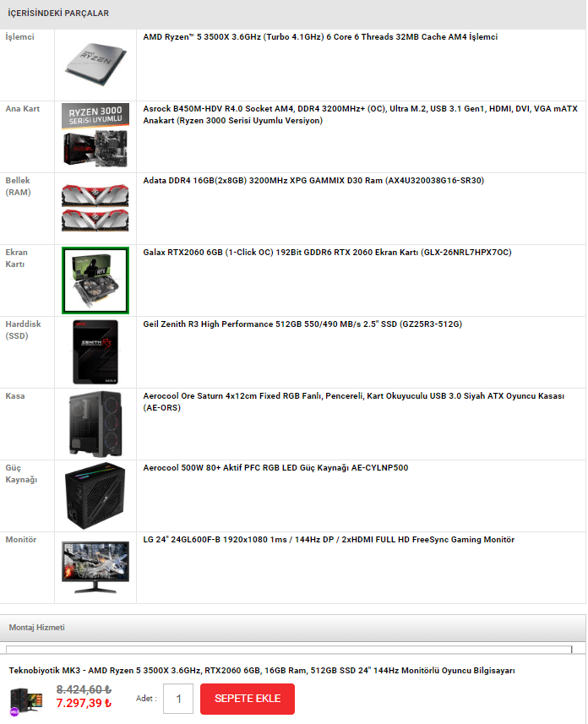The image size is (588, 724).
Task: Open Adata DDR4 16GB XPG GAMMIX link
Action: [x=313, y=181]
